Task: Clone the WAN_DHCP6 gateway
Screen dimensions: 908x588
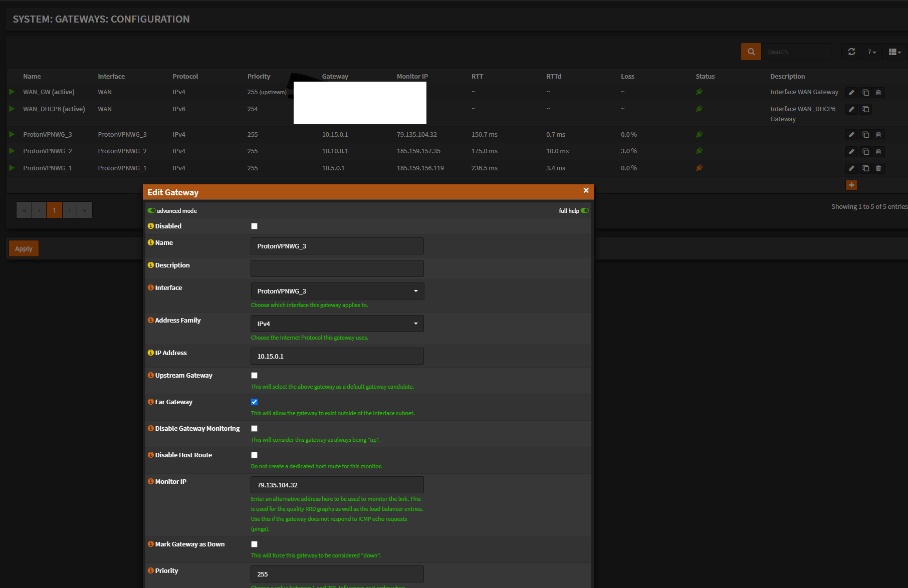Action: pyautogui.click(x=865, y=109)
